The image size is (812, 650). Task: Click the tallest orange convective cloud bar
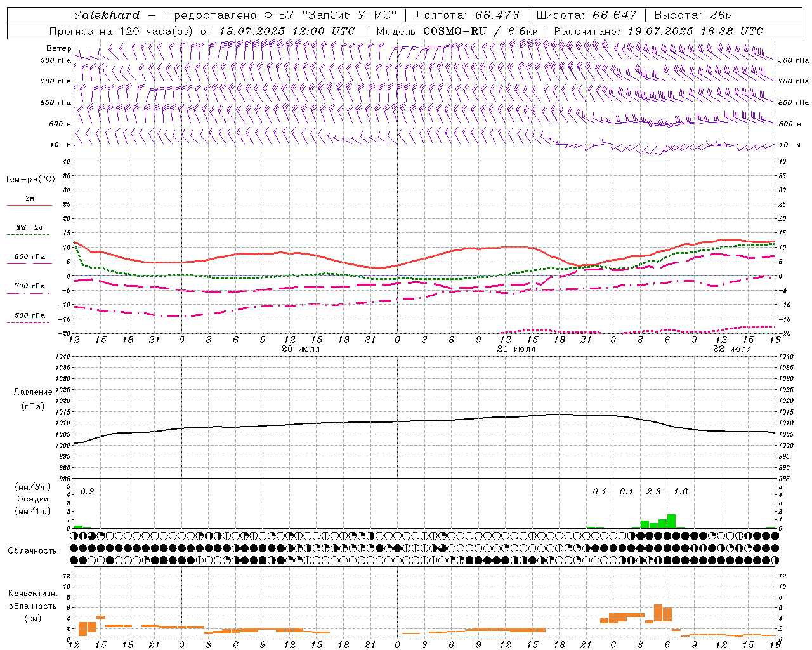point(658,613)
